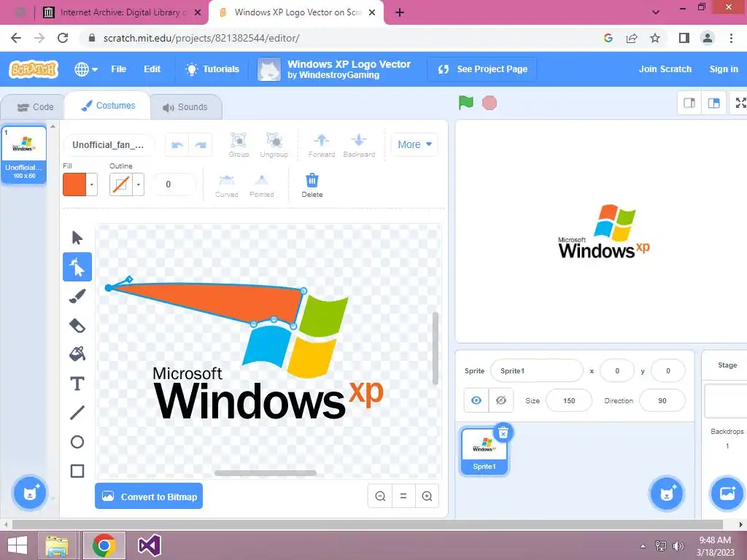This screenshot has width=747, height=560.
Task: Click the sprite Size field
Action: [569, 400]
